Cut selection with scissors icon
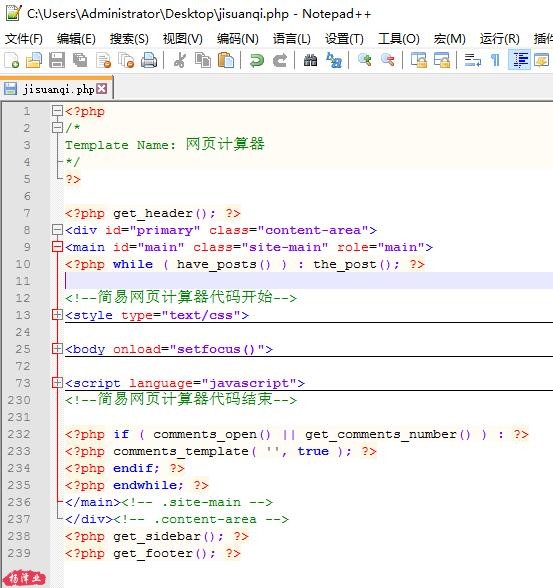 point(180,60)
